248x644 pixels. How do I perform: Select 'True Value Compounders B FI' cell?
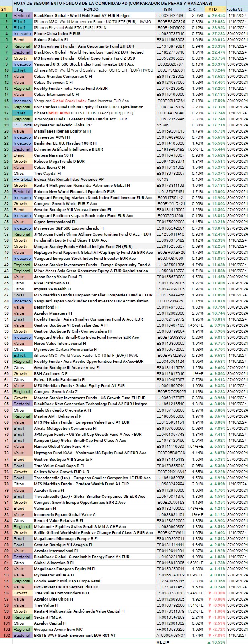tap(93, 593)
